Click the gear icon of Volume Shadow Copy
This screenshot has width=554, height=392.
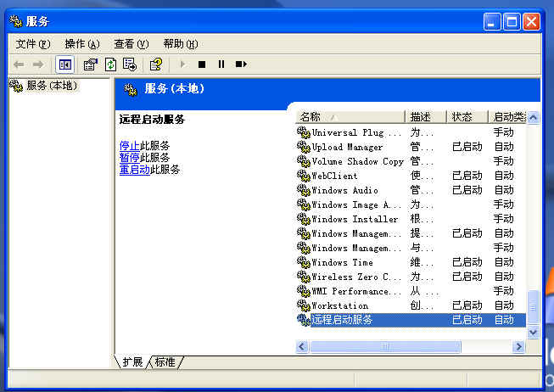coord(304,161)
